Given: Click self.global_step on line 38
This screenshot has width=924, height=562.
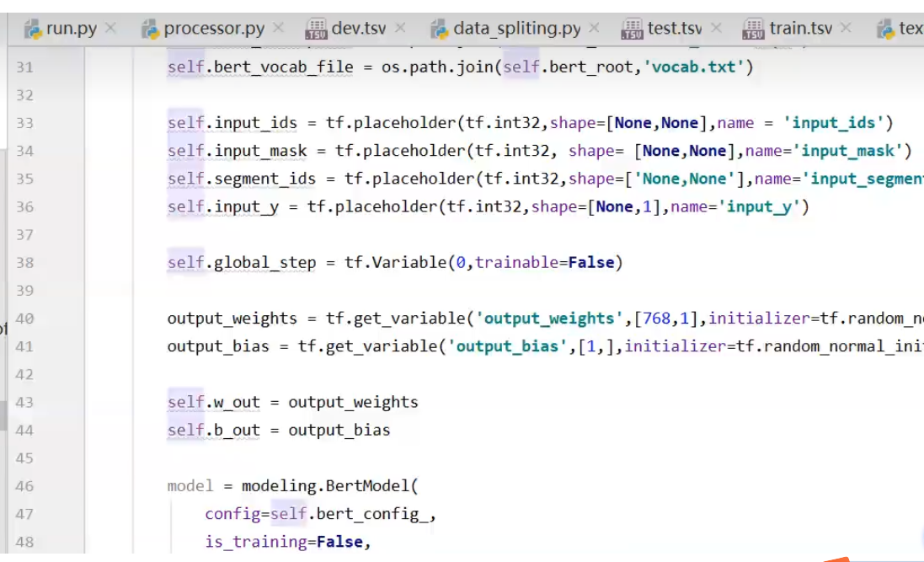Looking at the screenshot, I should (242, 262).
